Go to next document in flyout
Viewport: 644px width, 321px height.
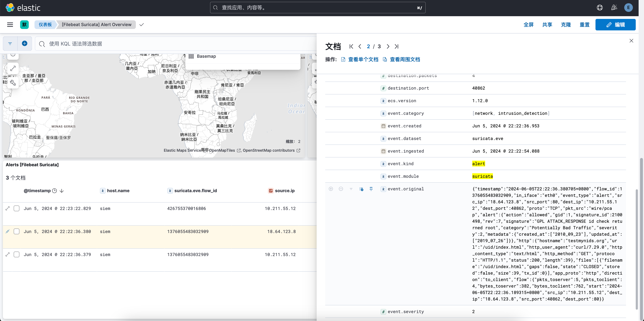[x=388, y=47]
